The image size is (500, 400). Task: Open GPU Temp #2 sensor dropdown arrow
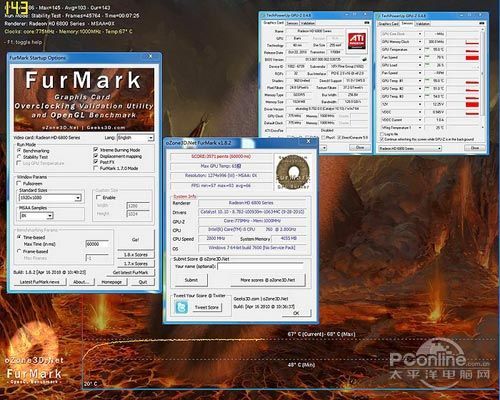click(x=420, y=88)
